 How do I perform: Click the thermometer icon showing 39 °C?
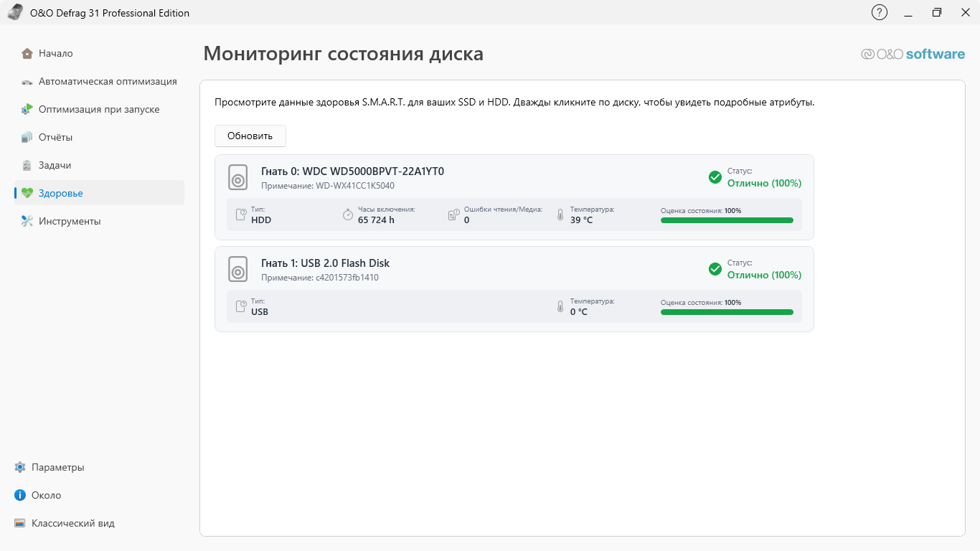(x=560, y=215)
